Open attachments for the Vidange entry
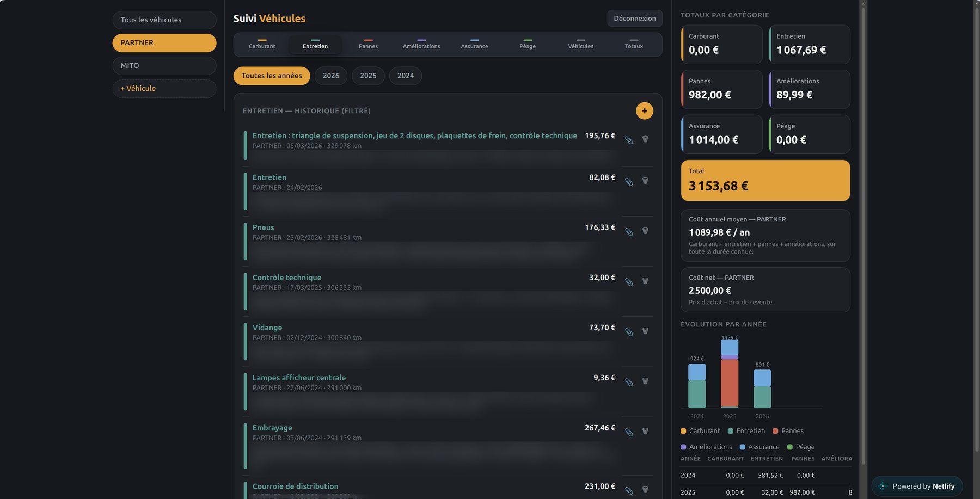This screenshot has height=499, width=980. 629,332
